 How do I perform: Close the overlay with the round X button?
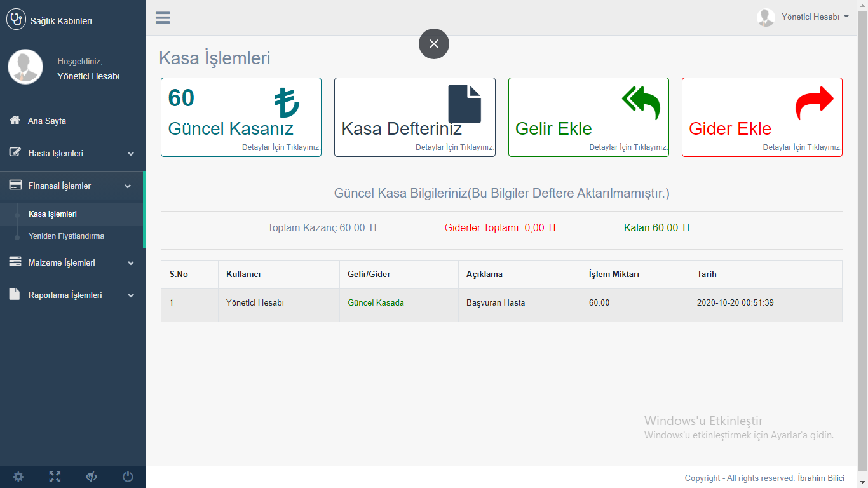coord(434,44)
